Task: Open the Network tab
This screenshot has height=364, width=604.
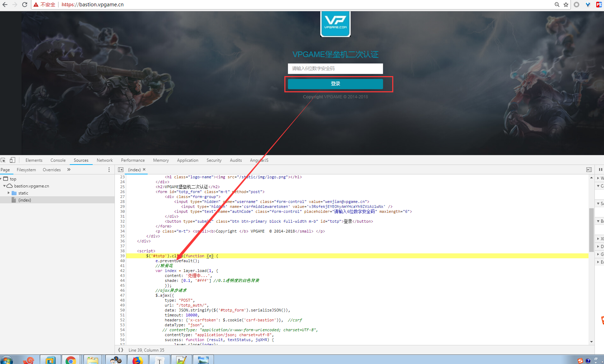Action: (105, 160)
